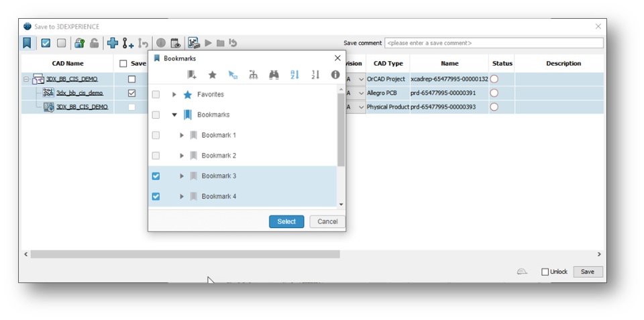Collapse the root Bookmarks tree node
Viewport: 644px width, 320px height.
(x=174, y=115)
